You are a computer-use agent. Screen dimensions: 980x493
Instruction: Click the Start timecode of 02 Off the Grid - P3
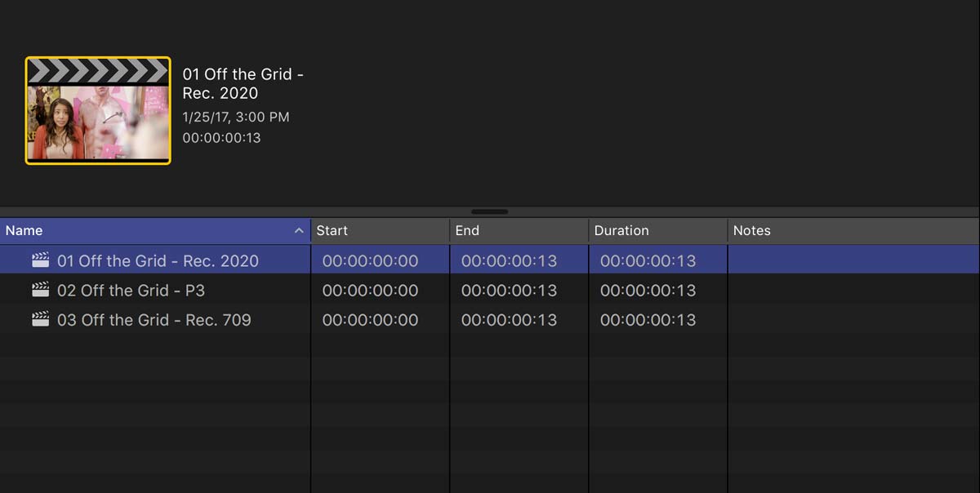pyautogui.click(x=370, y=291)
